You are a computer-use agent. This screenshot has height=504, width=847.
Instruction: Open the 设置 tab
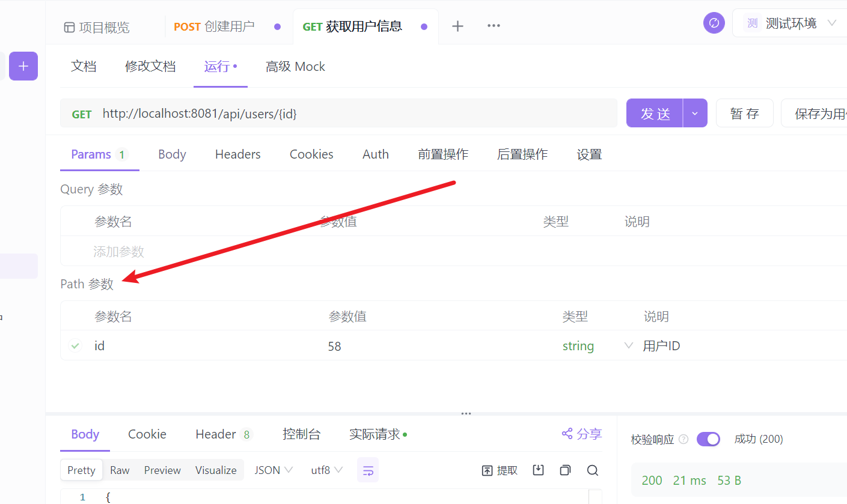point(589,154)
